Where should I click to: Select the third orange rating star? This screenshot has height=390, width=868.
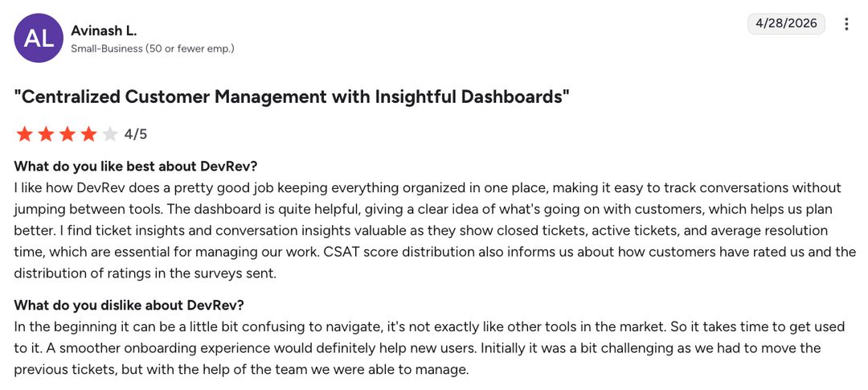(x=68, y=134)
